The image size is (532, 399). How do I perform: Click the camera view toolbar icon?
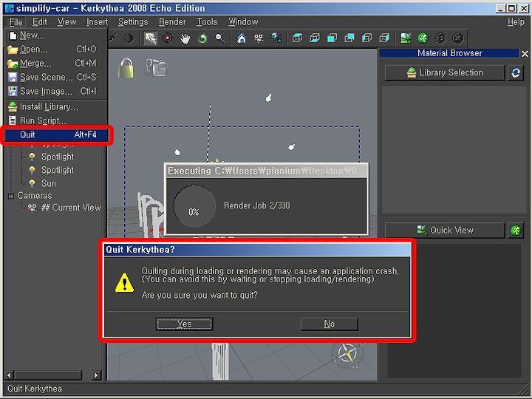click(x=259, y=38)
